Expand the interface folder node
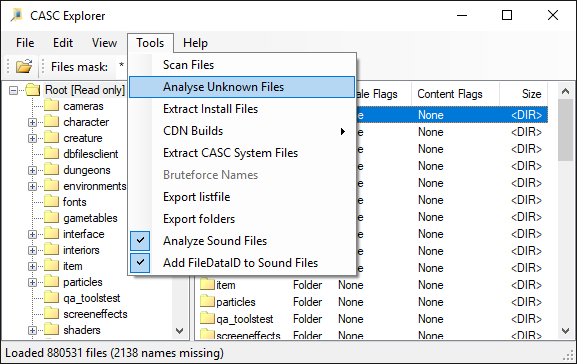Image resolution: width=577 pixels, height=364 pixels. click(32, 234)
